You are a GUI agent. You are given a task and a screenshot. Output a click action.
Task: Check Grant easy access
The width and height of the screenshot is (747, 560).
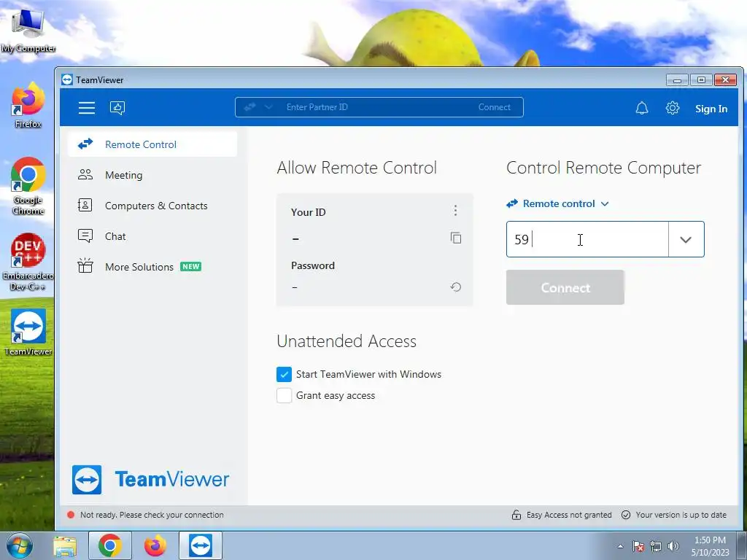tap(284, 395)
